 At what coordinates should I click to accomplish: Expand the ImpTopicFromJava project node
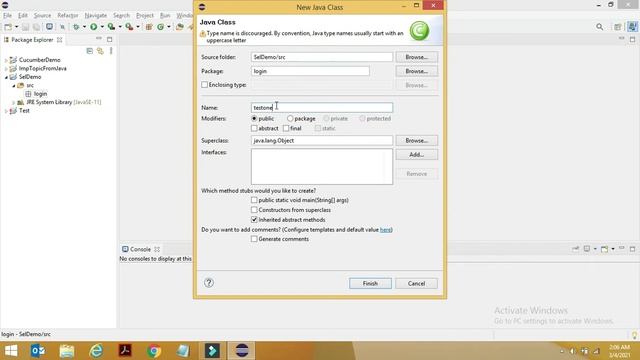pyautogui.click(x=6, y=69)
